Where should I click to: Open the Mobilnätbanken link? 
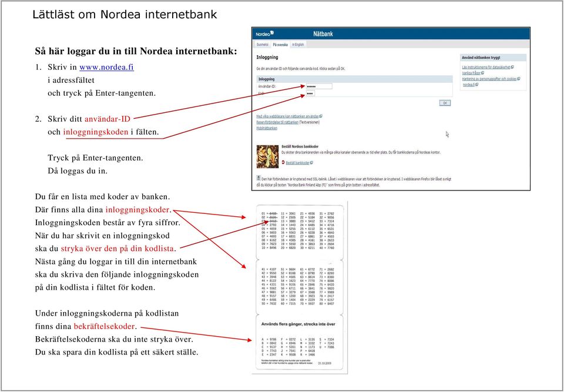(267, 128)
